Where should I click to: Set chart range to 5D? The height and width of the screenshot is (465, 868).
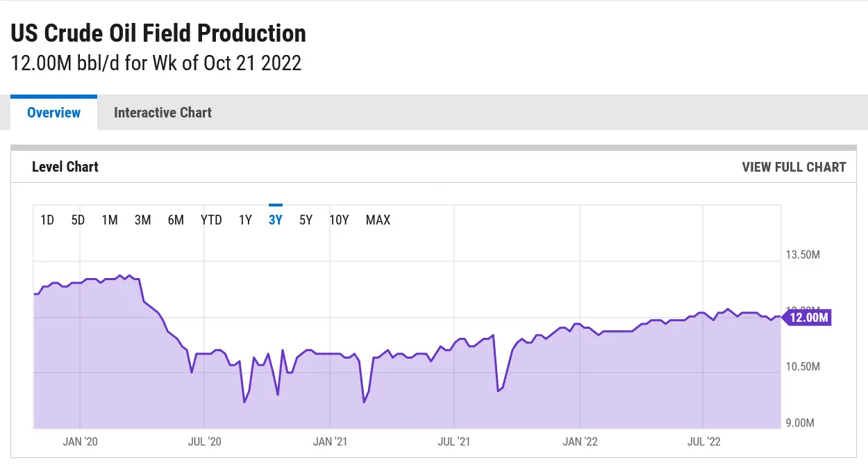click(x=78, y=220)
